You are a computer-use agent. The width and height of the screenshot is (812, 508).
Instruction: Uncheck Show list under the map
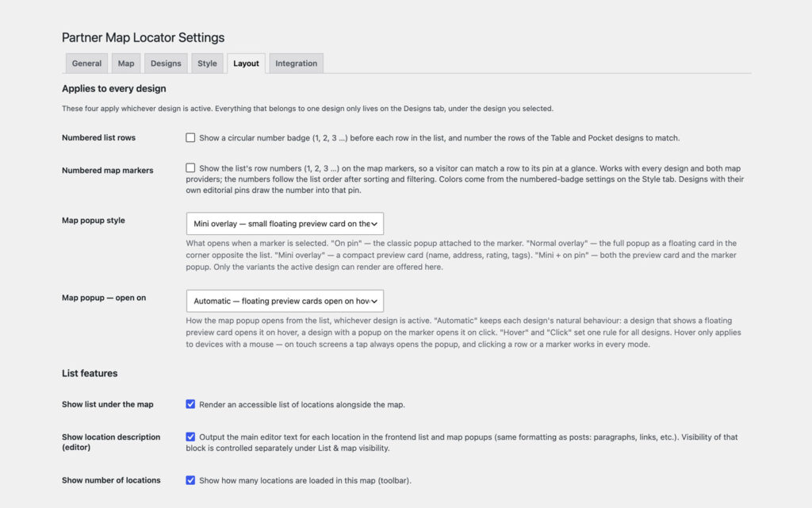pyautogui.click(x=190, y=404)
